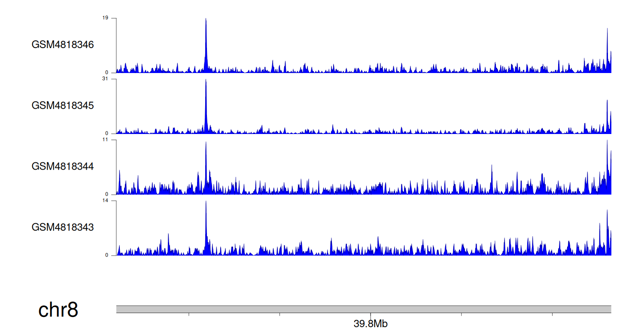The height and width of the screenshot is (335, 644).
Task: Click rightmost tick mark on genomic axis
Action: 552,315
